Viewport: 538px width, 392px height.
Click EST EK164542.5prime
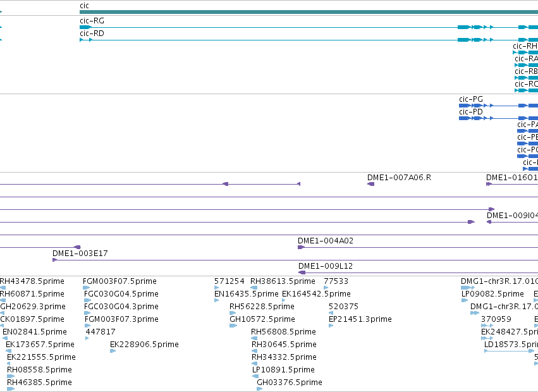(316, 294)
